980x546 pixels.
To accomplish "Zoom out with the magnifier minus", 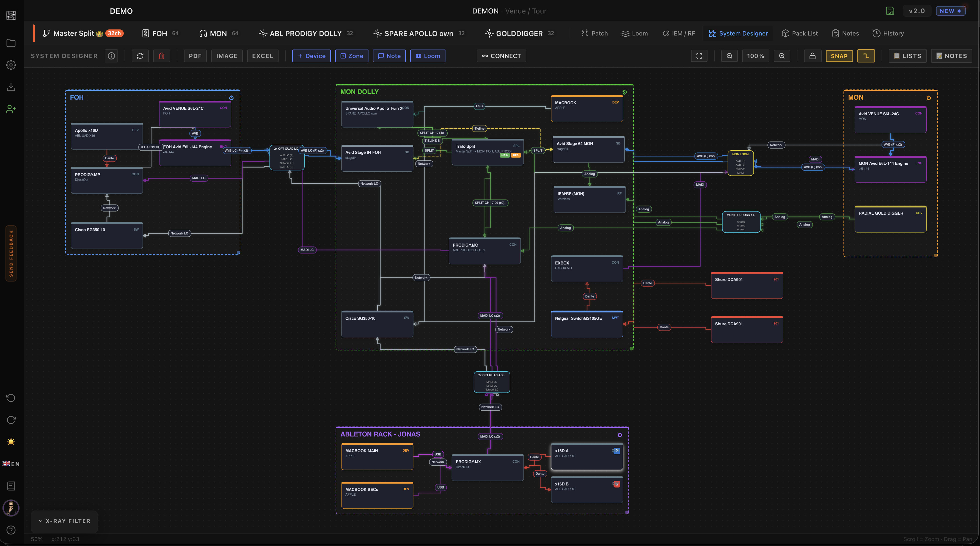I will click(x=729, y=56).
